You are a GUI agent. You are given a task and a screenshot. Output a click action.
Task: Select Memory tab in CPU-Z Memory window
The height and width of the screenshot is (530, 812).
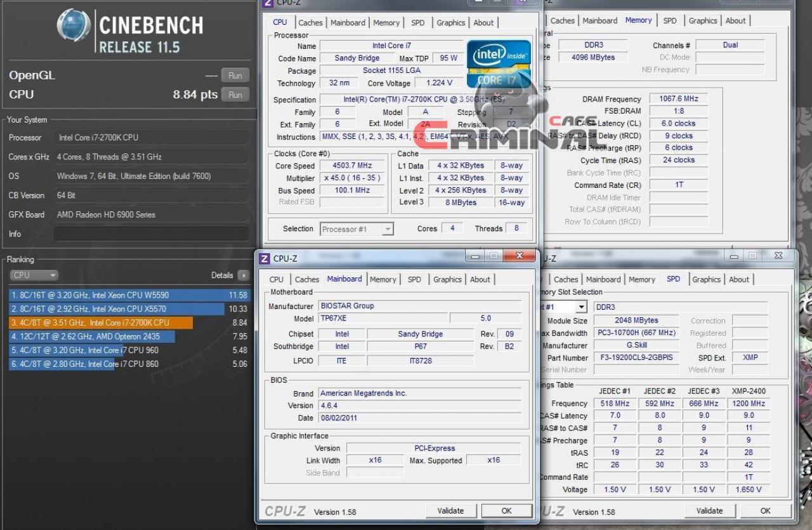638,20
